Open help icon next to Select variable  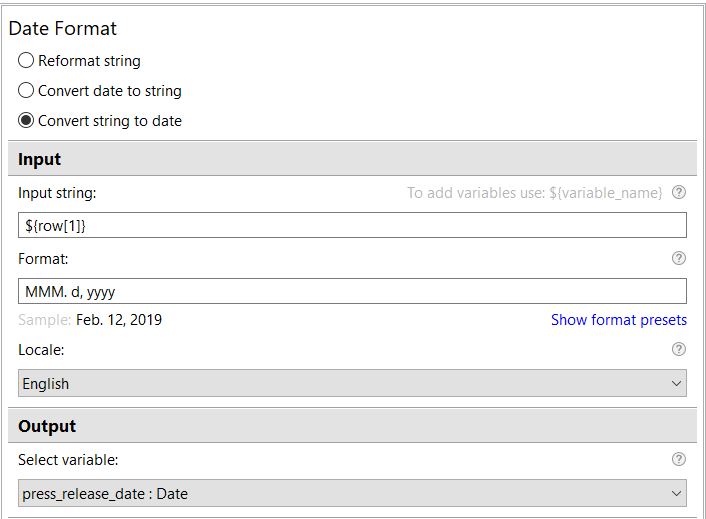(x=679, y=459)
